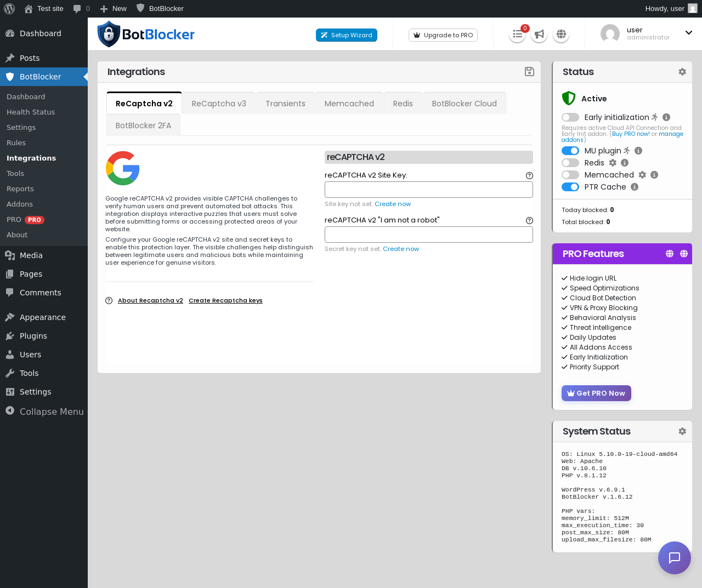Switch to the ReCaptcha v3 tab
This screenshot has height=588, width=702.
219,104
